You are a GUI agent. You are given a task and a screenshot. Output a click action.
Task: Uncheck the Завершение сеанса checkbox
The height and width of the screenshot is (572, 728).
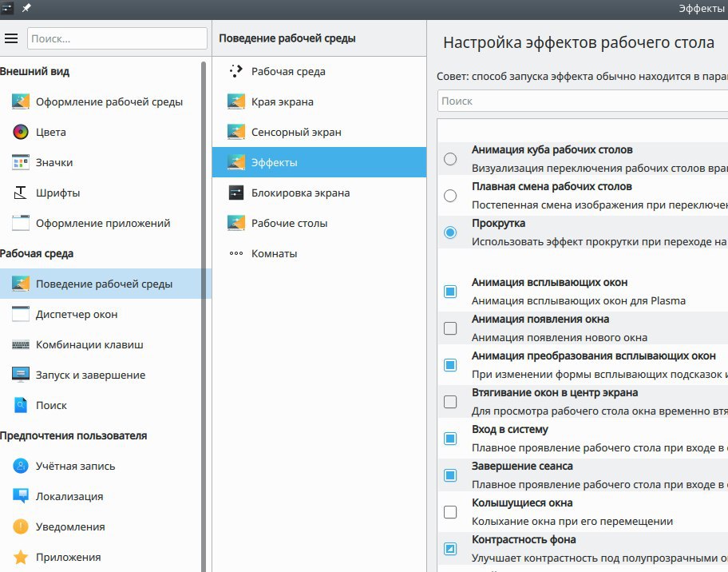[x=450, y=475]
